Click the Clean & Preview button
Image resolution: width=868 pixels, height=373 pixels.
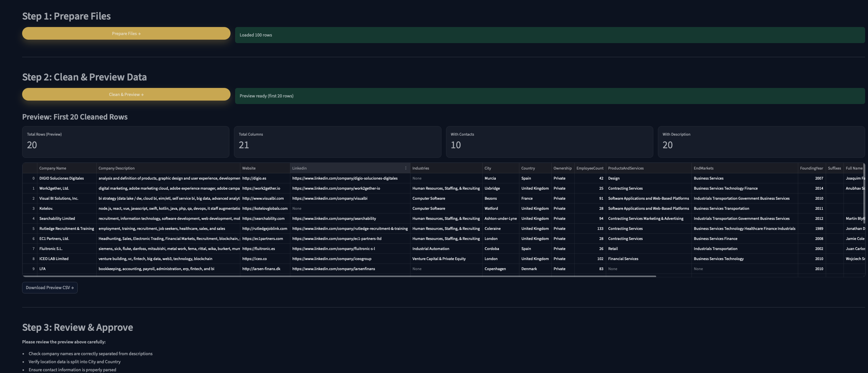pyautogui.click(x=126, y=94)
